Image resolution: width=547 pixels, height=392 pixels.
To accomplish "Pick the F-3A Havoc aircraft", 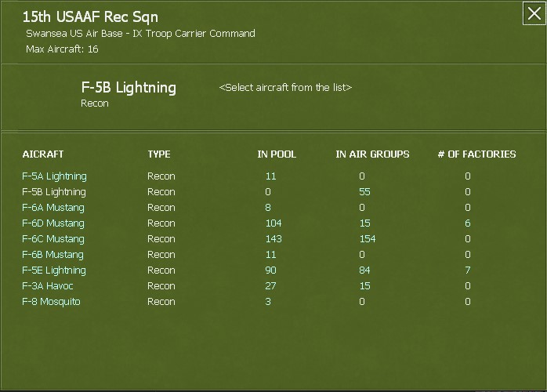I will click(47, 286).
